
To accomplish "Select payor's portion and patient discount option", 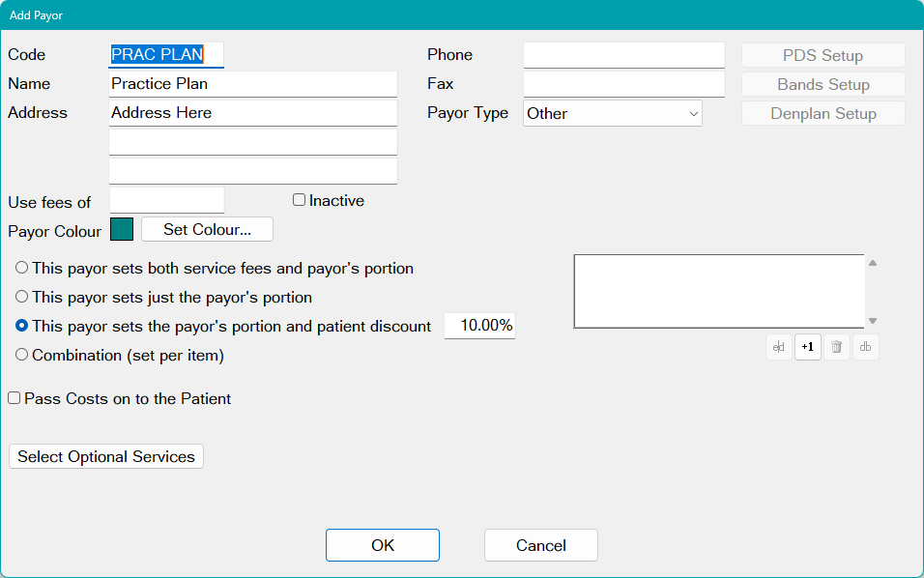I will tap(22, 326).
